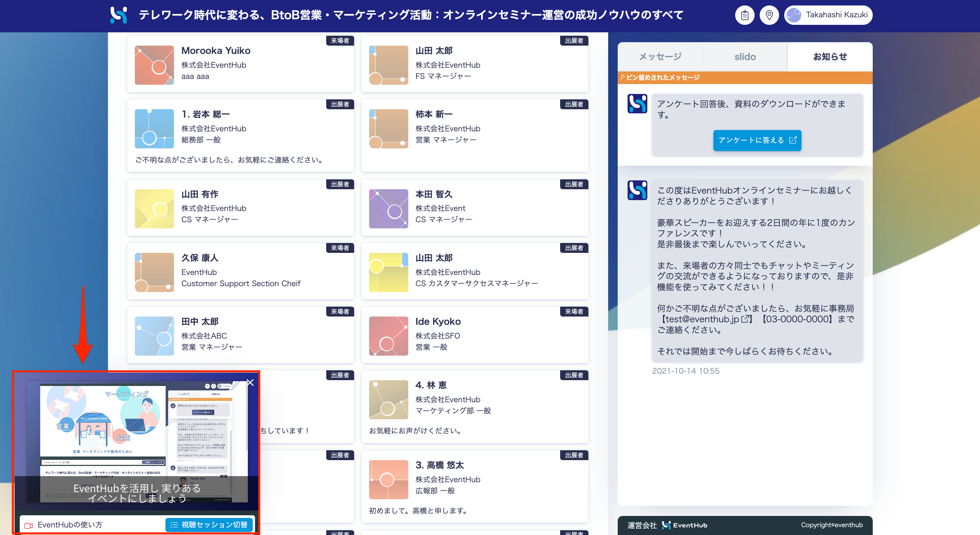
Task: Click 来場者 badge on Morooka Yuiko card
Action: pyautogui.click(x=340, y=41)
